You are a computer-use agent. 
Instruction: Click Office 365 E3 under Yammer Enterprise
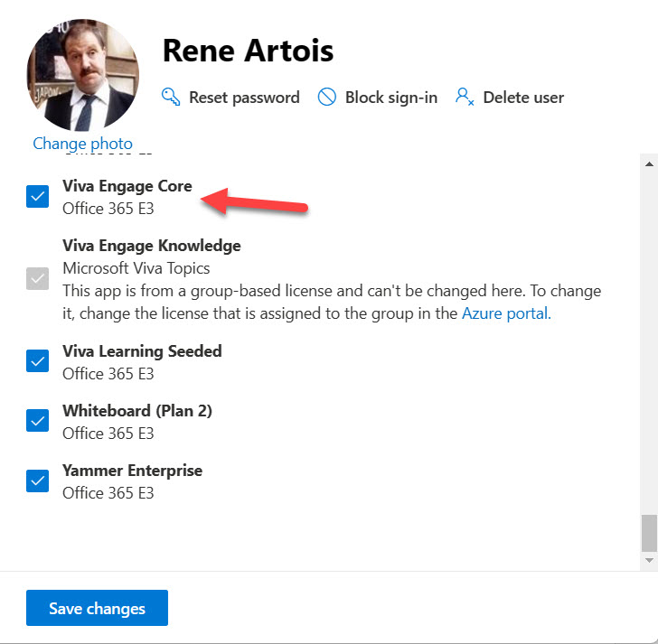108,492
